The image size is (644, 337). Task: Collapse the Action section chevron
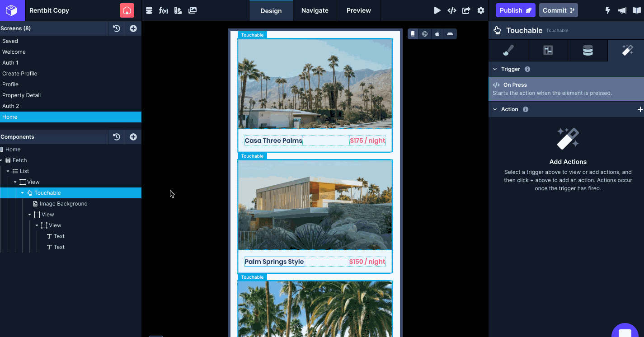coord(495,109)
